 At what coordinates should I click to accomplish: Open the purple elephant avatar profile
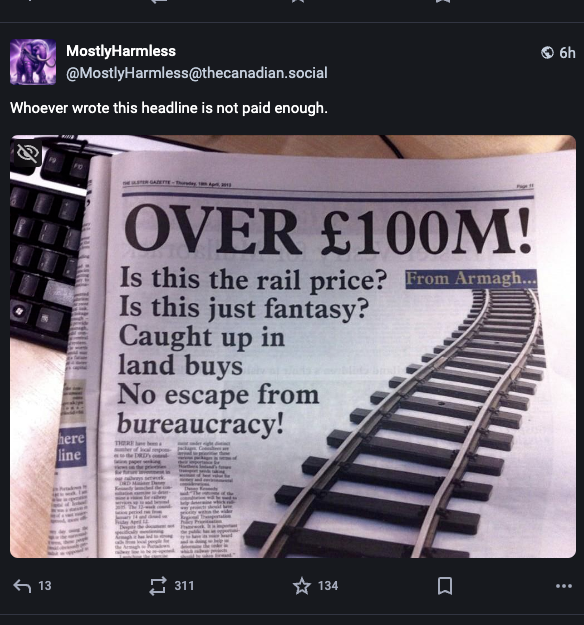pyautogui.click(x=33, y=62)
